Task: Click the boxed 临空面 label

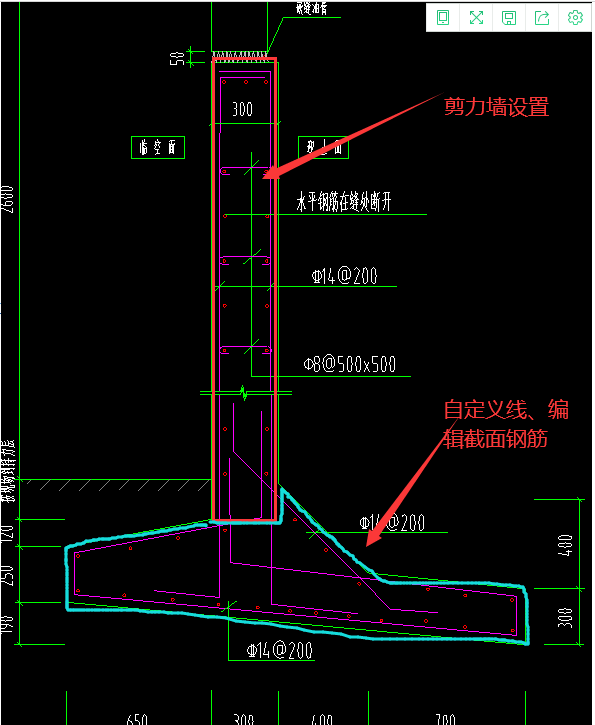Action: (x=158, y=147)
